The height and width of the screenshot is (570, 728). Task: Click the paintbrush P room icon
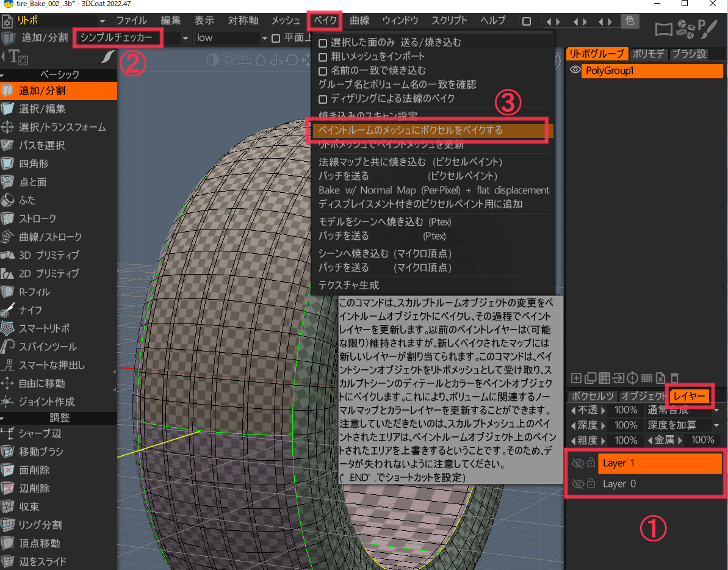[708, 29]
